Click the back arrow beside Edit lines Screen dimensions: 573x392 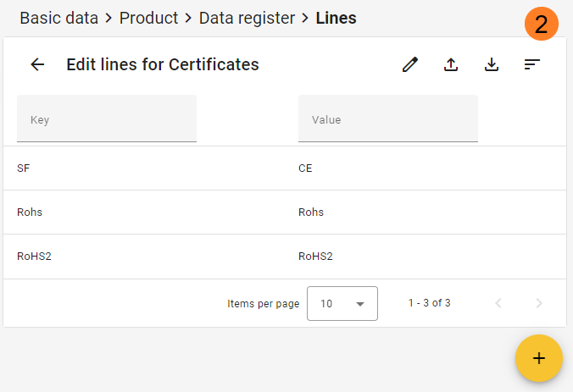point(37,64)
